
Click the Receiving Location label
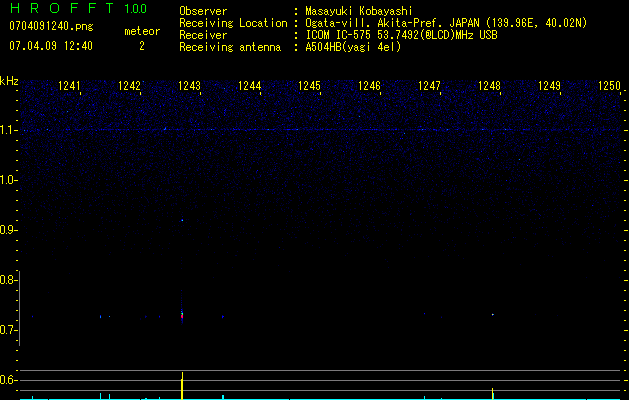(233, 24)
